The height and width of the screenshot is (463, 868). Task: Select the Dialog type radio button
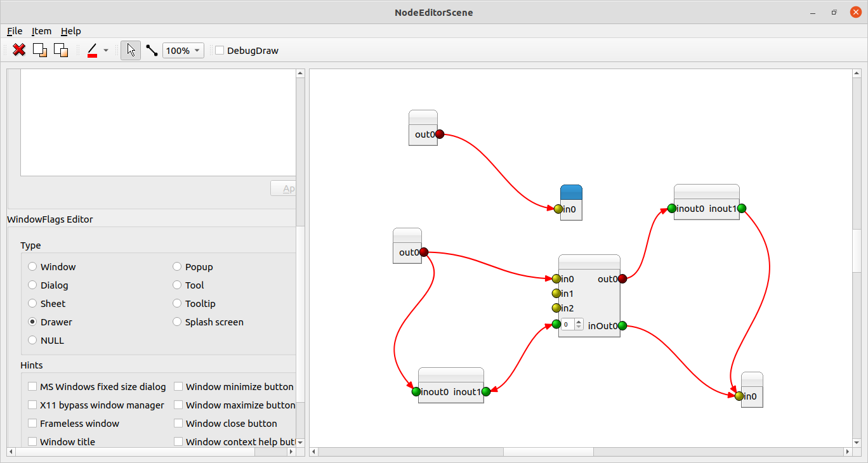32,285
